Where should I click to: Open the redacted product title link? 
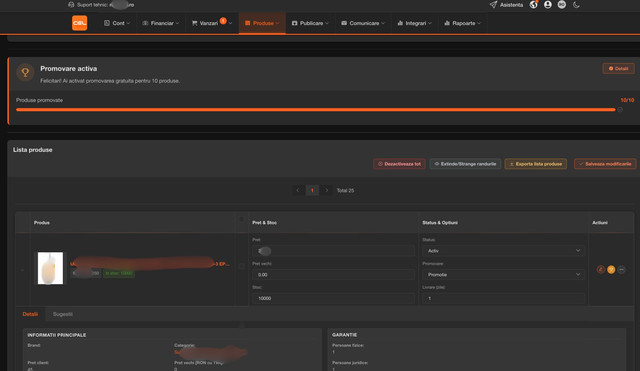click(x=150, y=264)
